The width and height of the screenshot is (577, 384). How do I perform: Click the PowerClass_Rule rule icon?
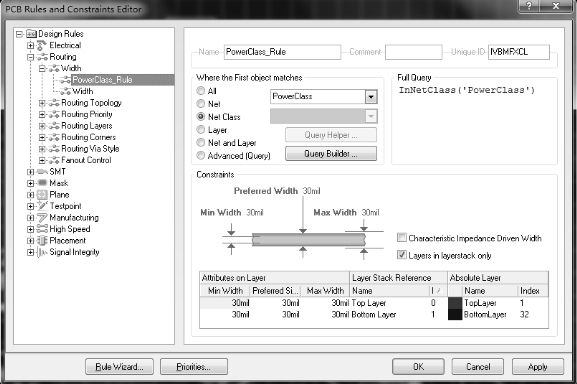(66, 80)
